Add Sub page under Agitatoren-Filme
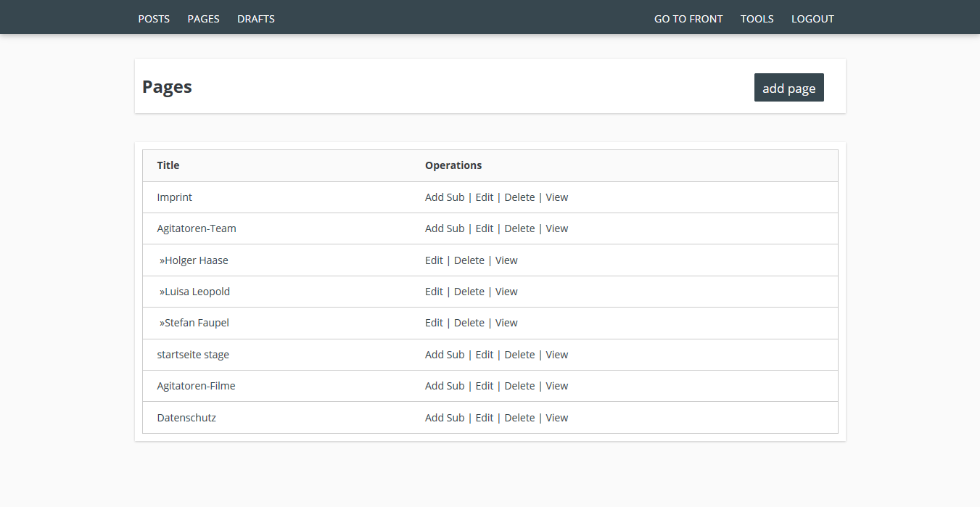 444,386
